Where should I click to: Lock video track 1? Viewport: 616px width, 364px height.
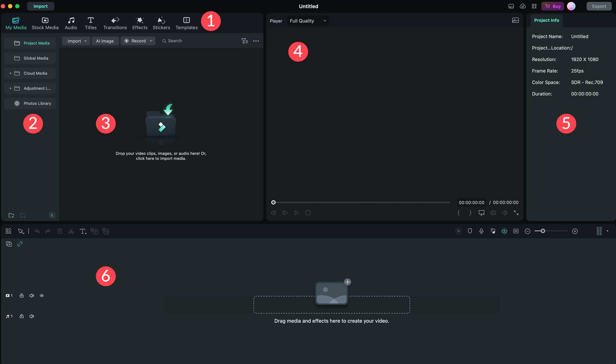[x=22, y=295]
